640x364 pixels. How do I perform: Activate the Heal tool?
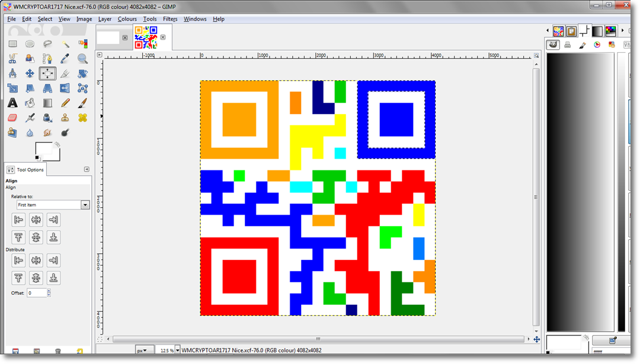(82, 118)
